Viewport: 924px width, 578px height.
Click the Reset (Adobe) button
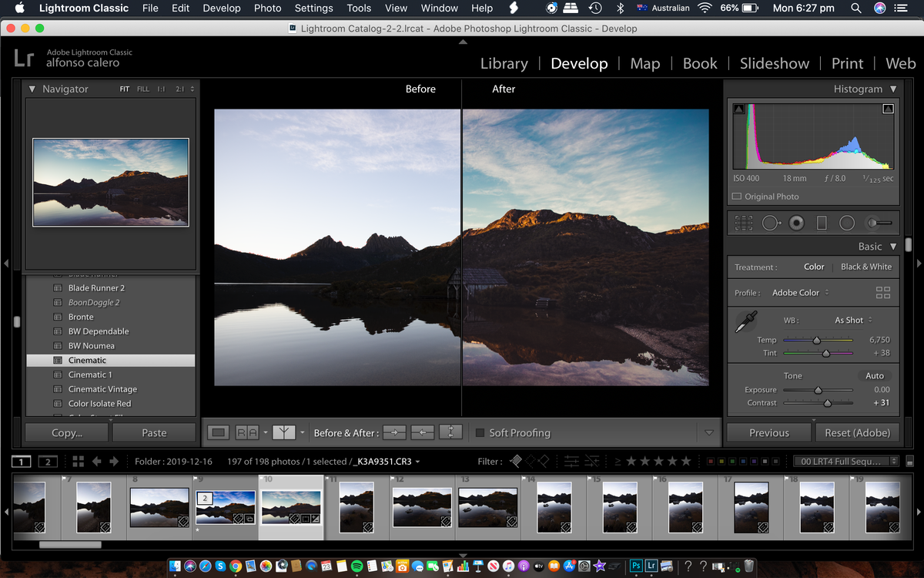857,432
